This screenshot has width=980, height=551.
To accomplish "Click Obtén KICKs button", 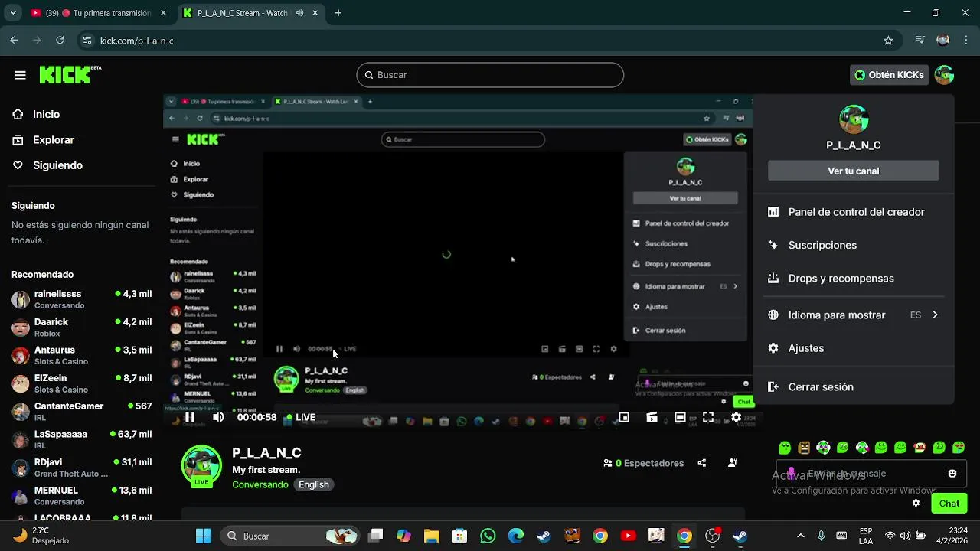I will (890, 75).
